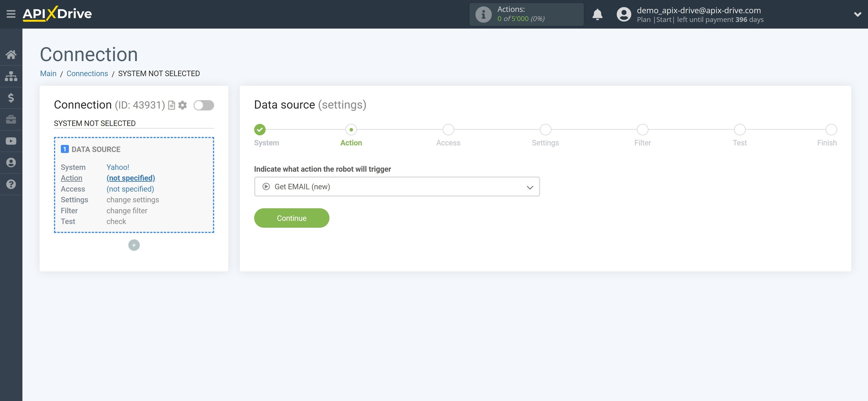Click the check test text
The image size is (868, 401).
[116, 222]
